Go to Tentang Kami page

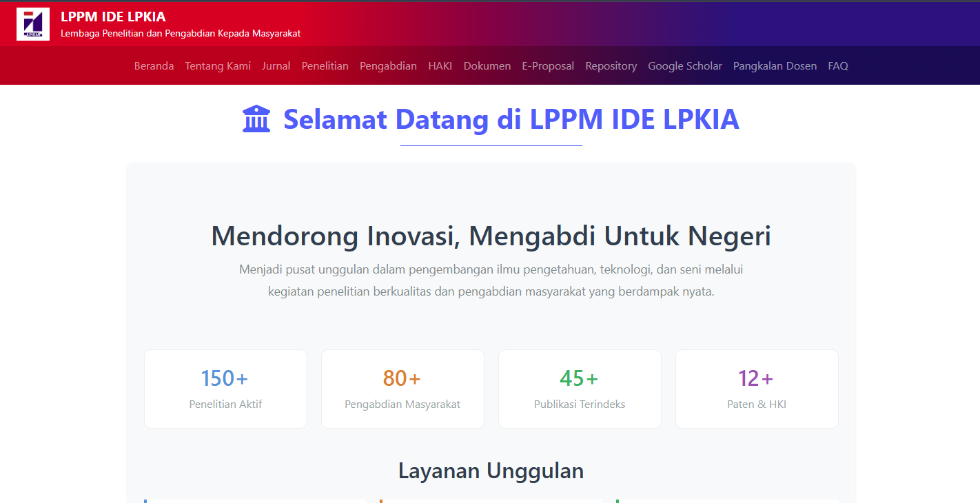click(218, 66)
